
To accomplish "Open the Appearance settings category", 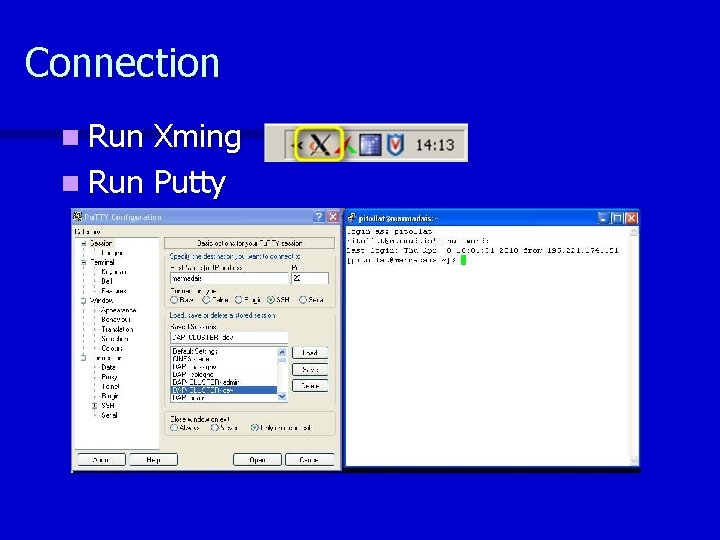I will [x=118, y=310].
